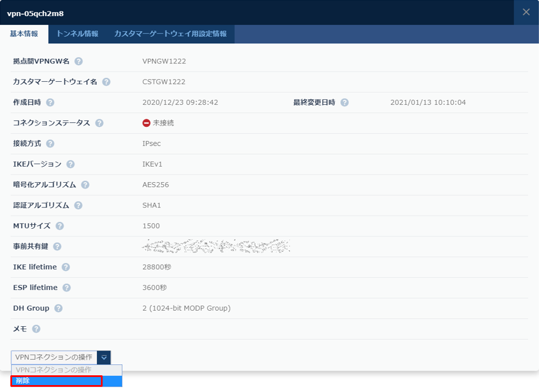Image resolution: width=539 pixels, height=392 pixels.
Task: Click help icon beside DH Group
Action: (x=58, y=308)
